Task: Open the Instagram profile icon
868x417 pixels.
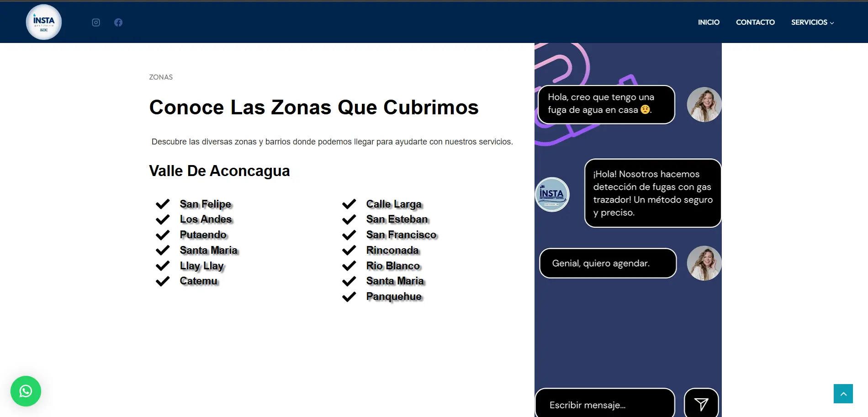Action: point(96,22)
